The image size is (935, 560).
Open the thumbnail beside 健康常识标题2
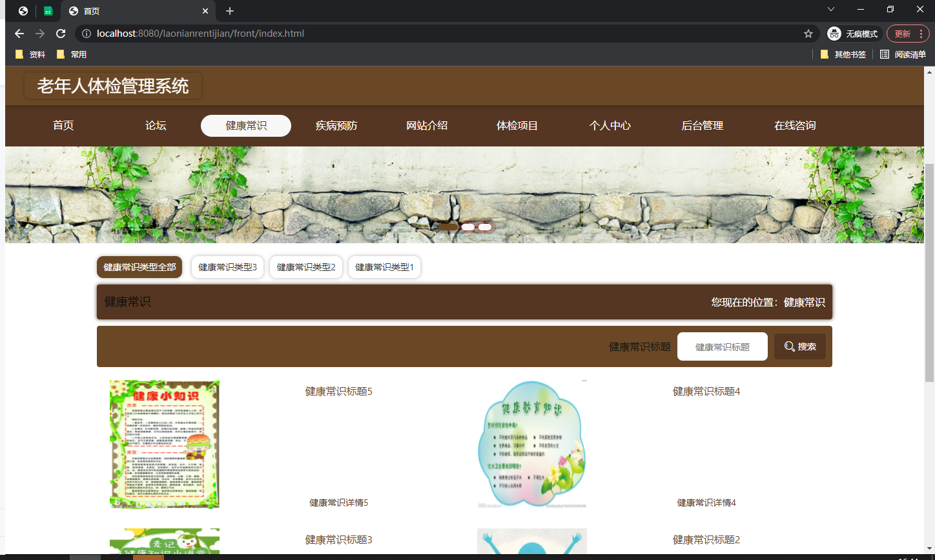click(532, 541)
